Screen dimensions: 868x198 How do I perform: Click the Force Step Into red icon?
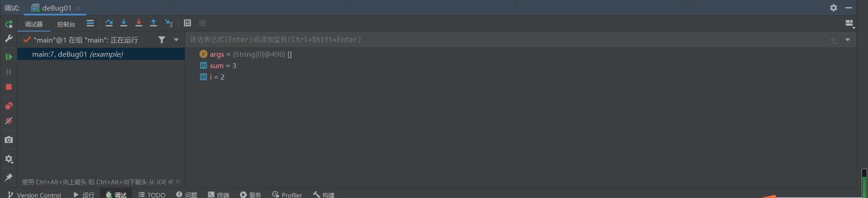tap(139, 23)
